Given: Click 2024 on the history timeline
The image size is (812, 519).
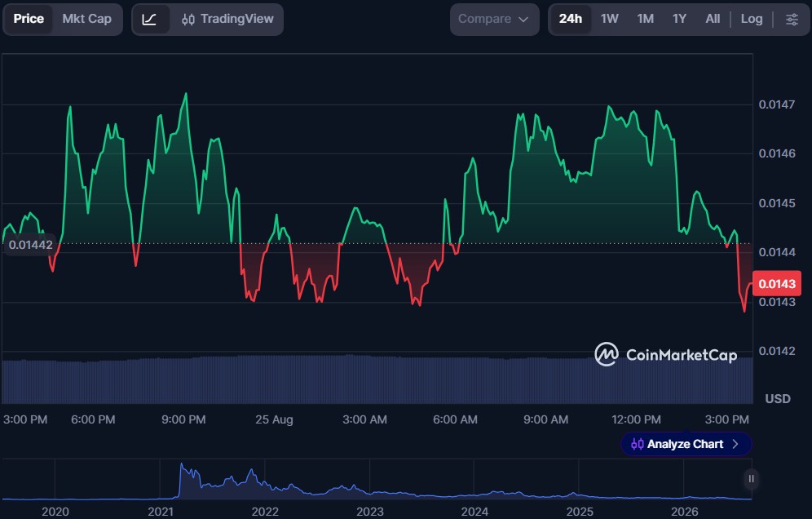Looking at the screenshot, I should click(x=474, y=512).
